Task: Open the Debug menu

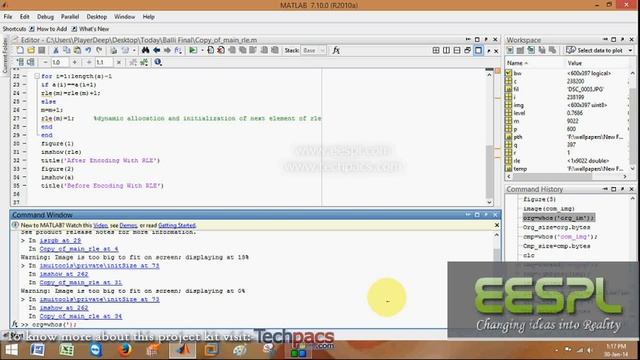Action: (45, 17)
